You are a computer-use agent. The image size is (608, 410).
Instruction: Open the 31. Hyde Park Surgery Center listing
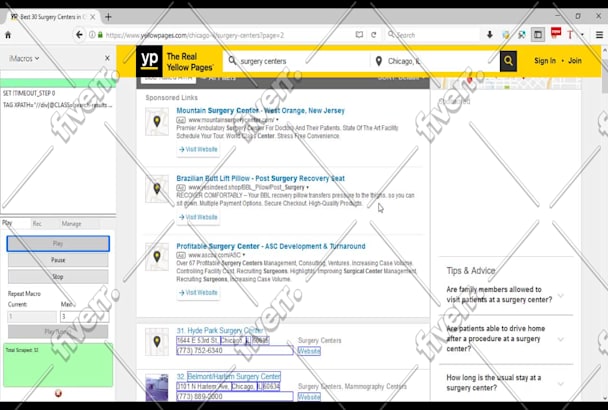point(220,330)
